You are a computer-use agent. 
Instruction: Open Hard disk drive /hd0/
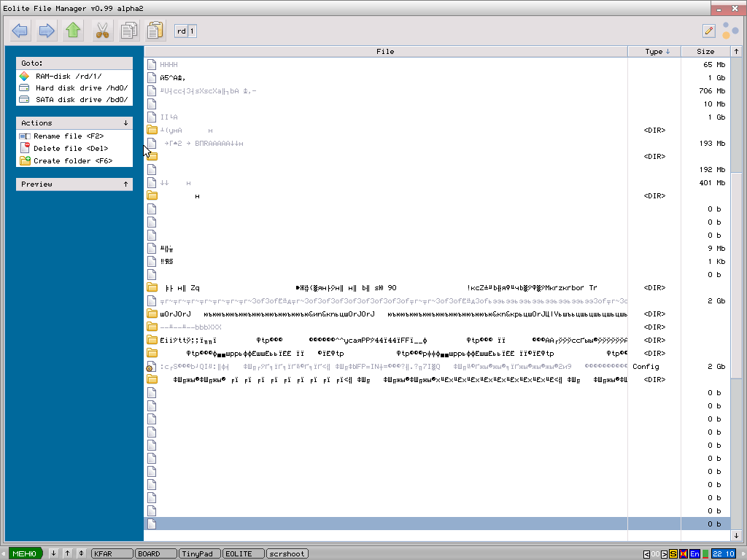point(81,87)
